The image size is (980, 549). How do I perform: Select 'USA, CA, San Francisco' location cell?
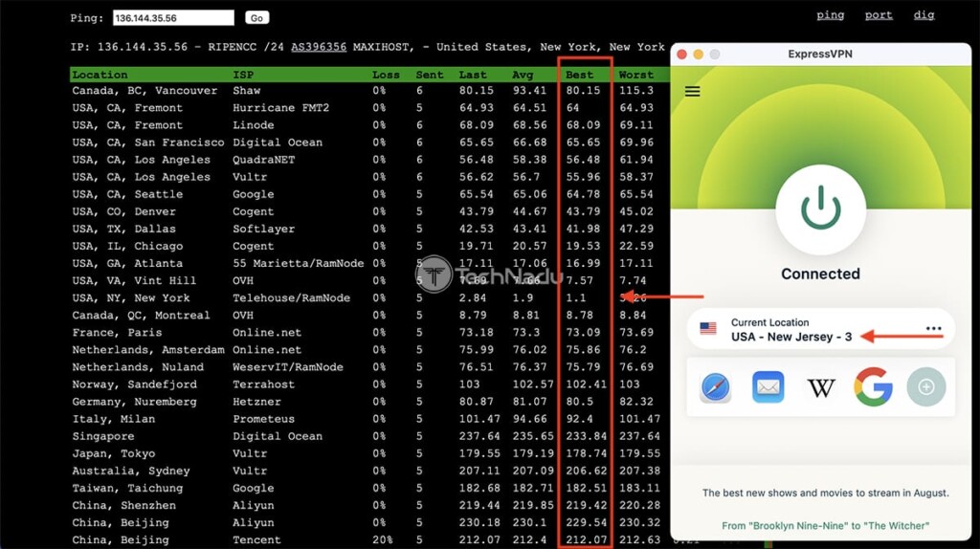[148, 143]
